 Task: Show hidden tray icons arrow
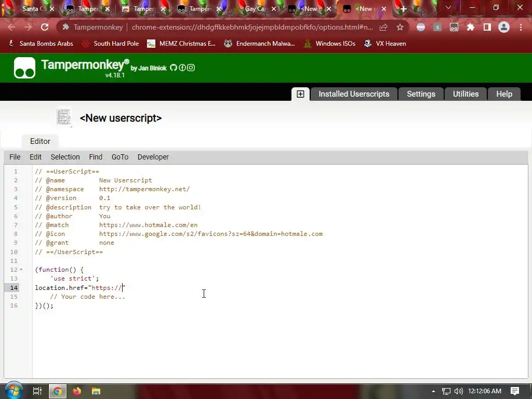point(433,391)
